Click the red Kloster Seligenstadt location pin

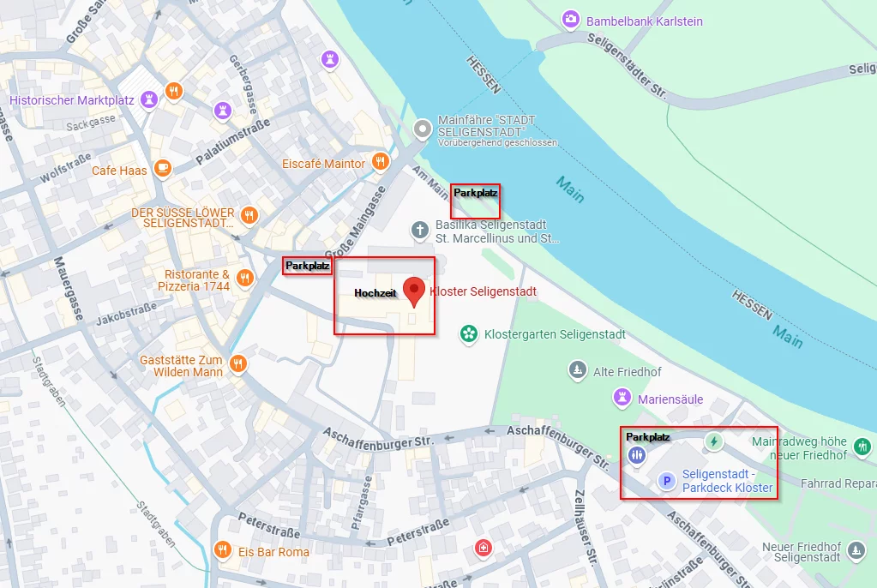coord(414,291)
